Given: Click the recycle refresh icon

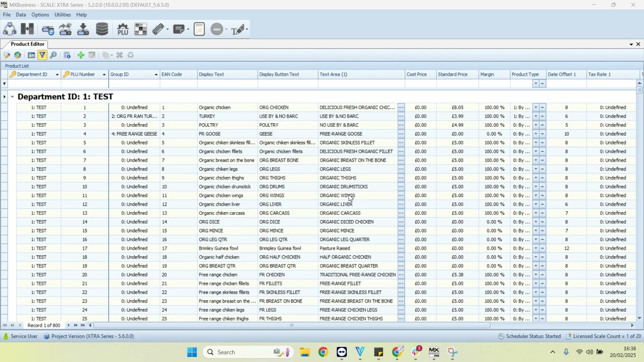Looking at the screenshot, I should [x=130, y=55].
